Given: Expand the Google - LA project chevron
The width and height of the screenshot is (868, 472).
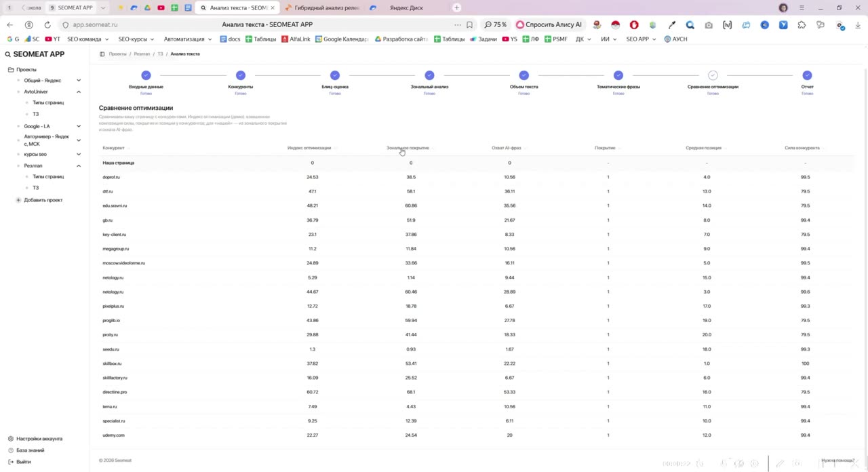Looking at the screenshot, I should pos(79,126).
